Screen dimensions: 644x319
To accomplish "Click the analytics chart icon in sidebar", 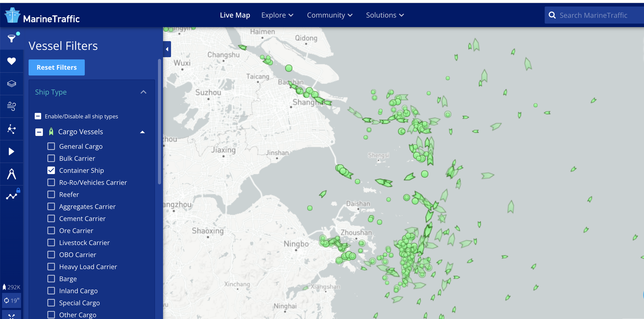I will (x=11, y=196).
